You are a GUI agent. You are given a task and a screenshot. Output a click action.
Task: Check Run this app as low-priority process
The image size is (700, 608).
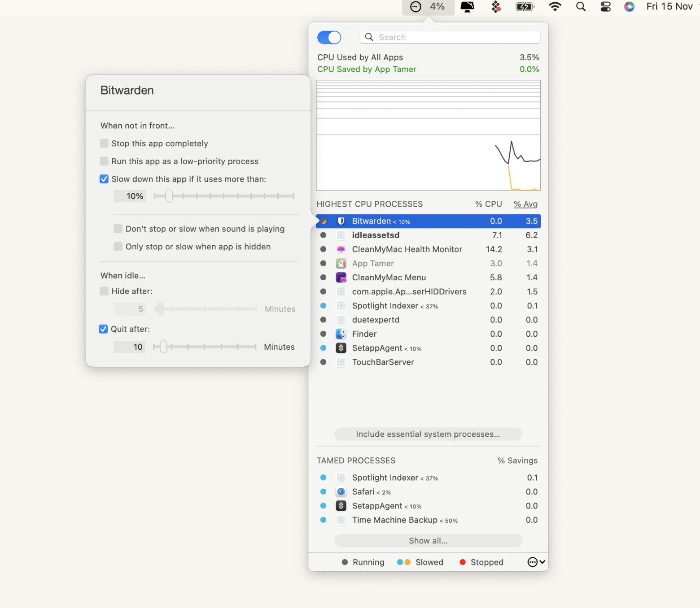[x=104, y=161]
